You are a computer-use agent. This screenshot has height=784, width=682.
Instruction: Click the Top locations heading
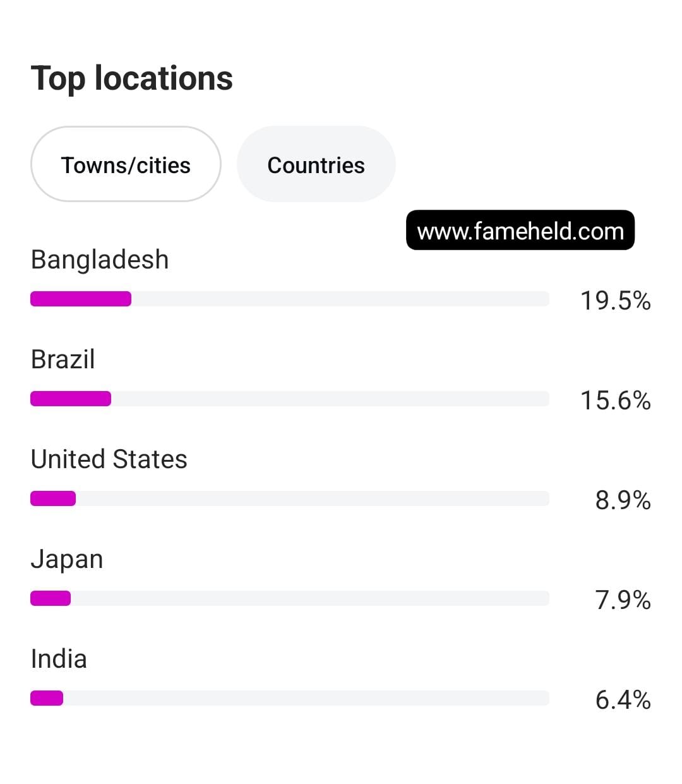[132, 78]
